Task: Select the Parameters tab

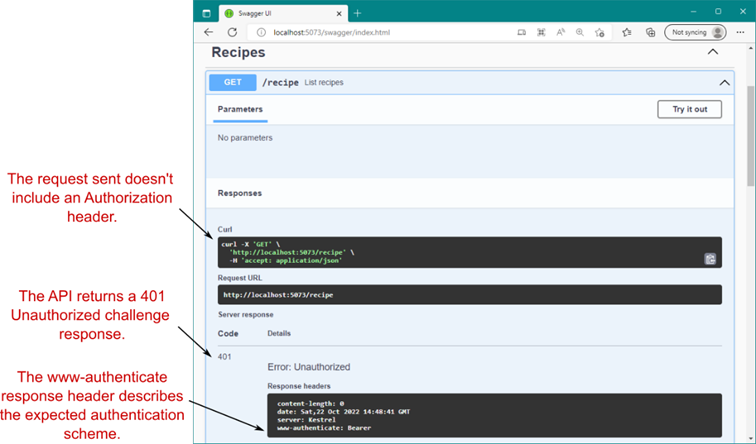Action: click(x=240, y=109)
